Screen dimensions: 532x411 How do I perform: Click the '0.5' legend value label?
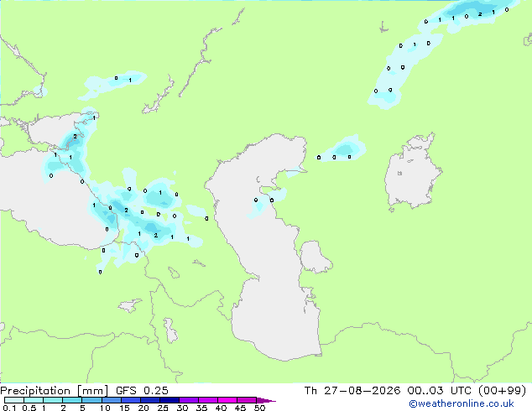tap(29, 408)
